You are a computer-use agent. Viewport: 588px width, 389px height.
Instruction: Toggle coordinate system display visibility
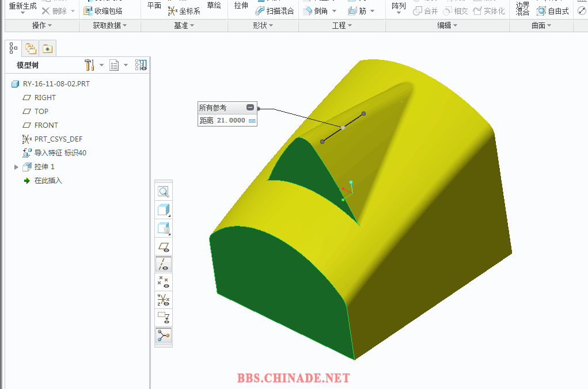point(164,300)
